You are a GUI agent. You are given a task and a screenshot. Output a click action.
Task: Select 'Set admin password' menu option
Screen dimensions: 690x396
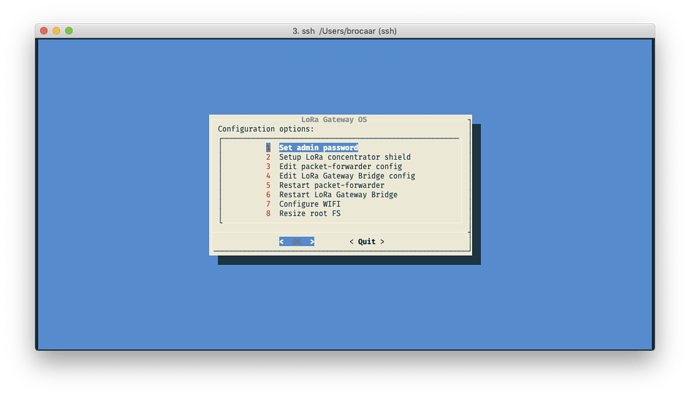point(319,147)
